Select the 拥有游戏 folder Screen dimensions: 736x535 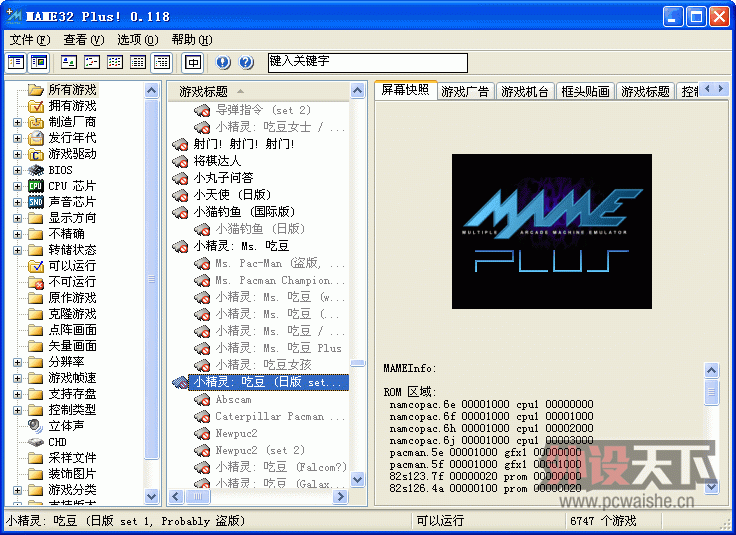click(x=72, y=106)
